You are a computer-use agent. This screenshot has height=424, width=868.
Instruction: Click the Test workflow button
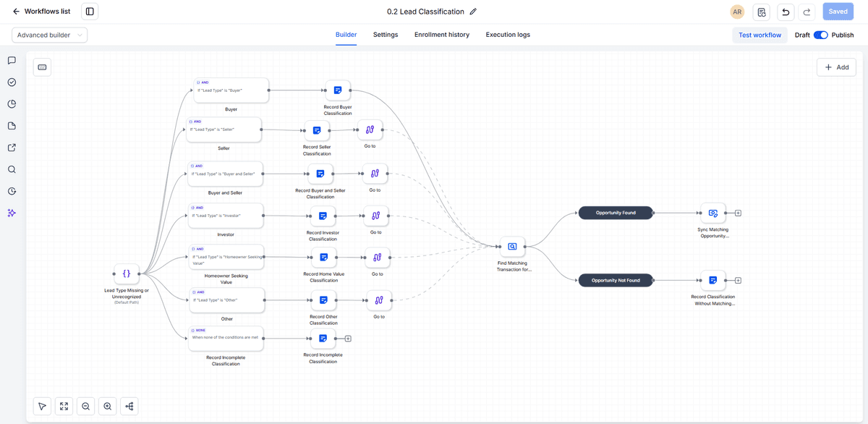pos(759,35)
